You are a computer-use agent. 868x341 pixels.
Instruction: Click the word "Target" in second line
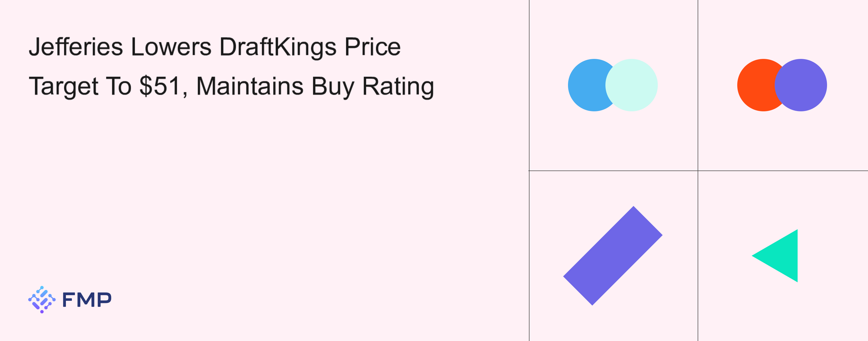pyautogui.click(x=64, y=87)
